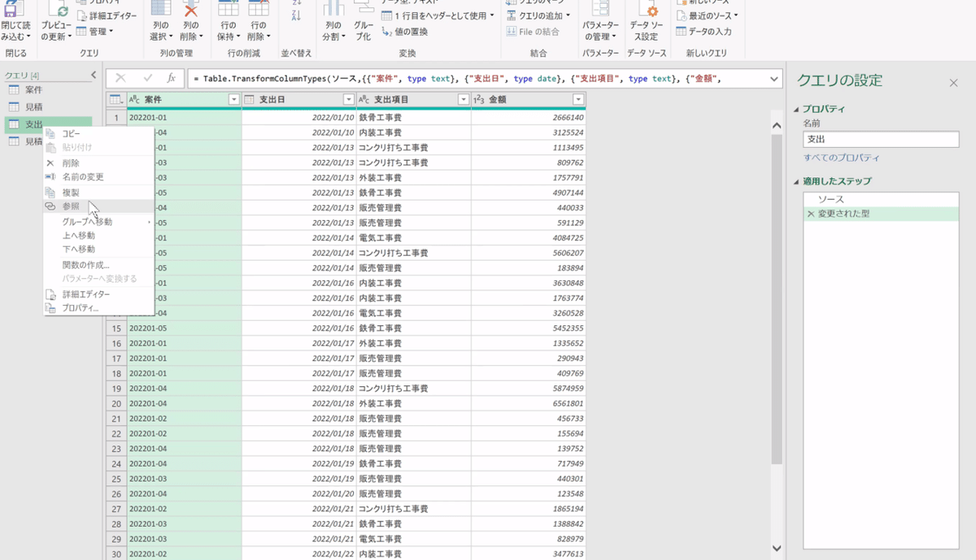The height and width of the screenshot is (560, 976).
Task: Open filter dropdown of 支出項目 column
Action: (x=464, y=100)
